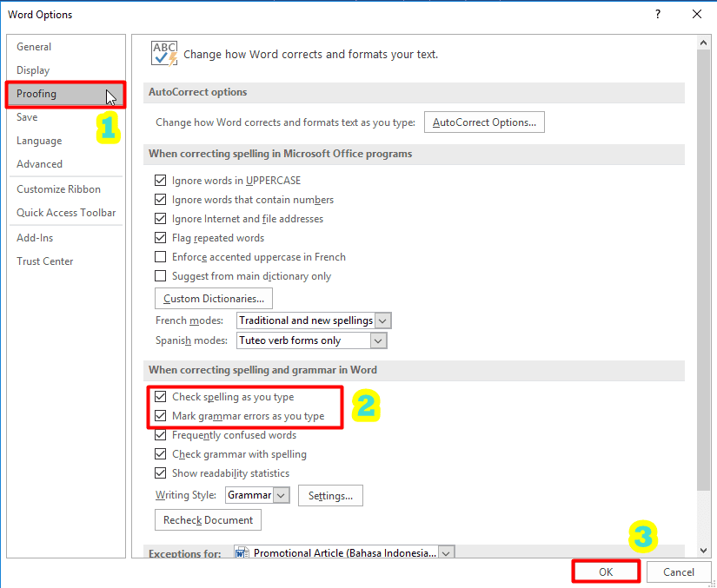Toggle Mark grammar errors as you type

coord(160,416)
